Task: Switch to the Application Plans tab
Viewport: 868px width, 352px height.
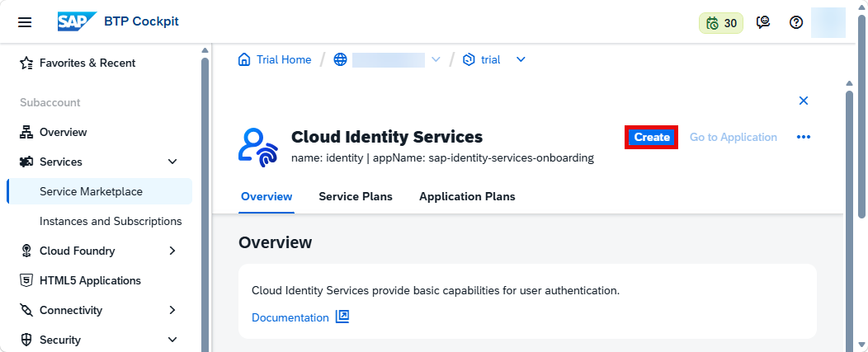Action: tap(467, 196)
